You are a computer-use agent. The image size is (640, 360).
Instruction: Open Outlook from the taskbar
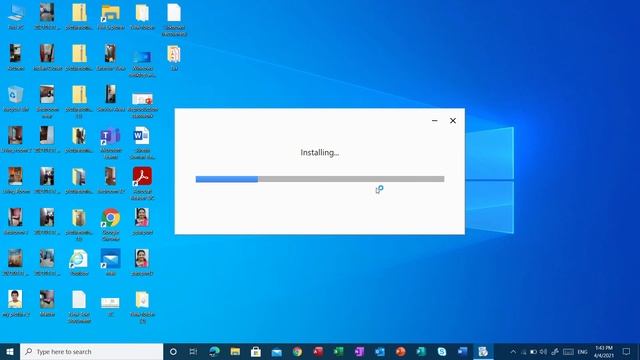[x=380, y=351]
